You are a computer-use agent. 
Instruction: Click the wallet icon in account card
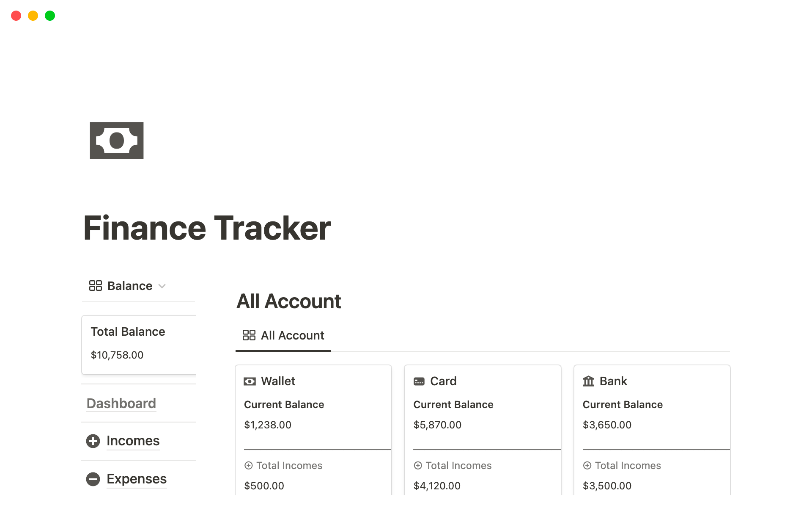tap(250, 381)
